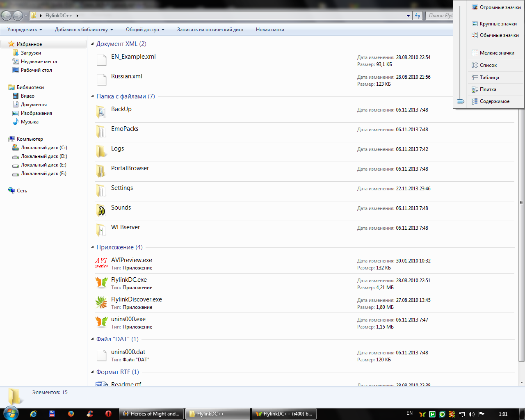Click the view size slider handle

pyautogui.click(x=461, y=101)
